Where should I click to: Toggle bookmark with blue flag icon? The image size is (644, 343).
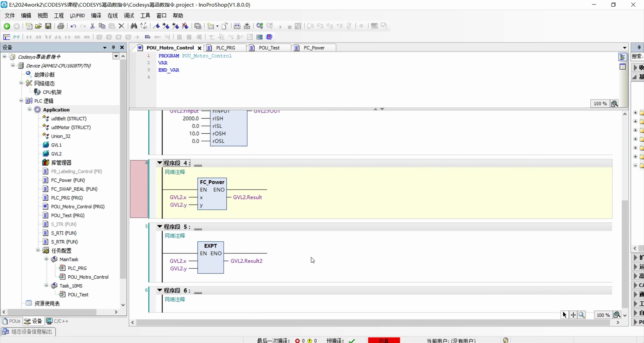point(156,26)
